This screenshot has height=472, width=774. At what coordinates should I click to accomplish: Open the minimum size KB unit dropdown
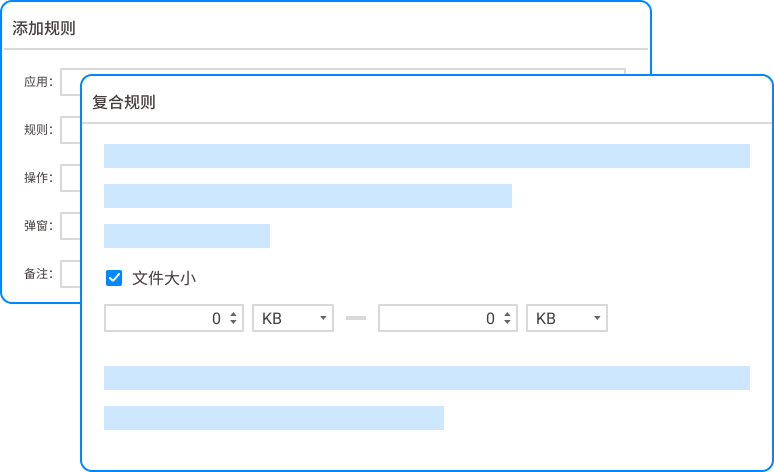tap(293, 318)
